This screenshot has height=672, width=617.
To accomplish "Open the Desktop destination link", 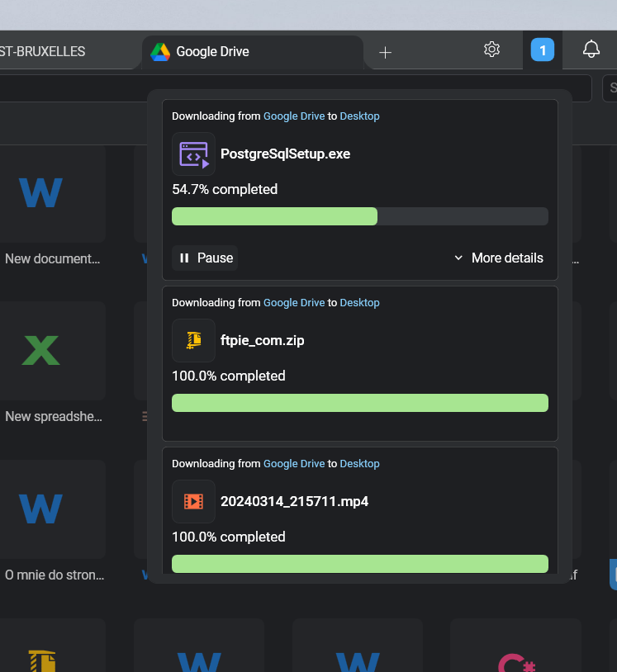I will coord(359,116).
